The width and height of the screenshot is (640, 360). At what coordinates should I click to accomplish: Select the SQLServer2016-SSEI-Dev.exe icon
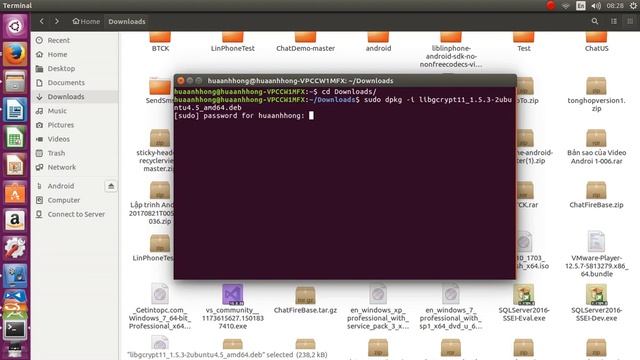(x=596, y=295)
